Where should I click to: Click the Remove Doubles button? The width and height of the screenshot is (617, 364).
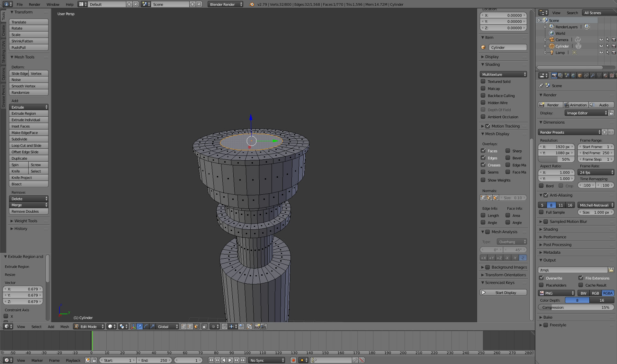pyautogui.click(x=29, y=211)
